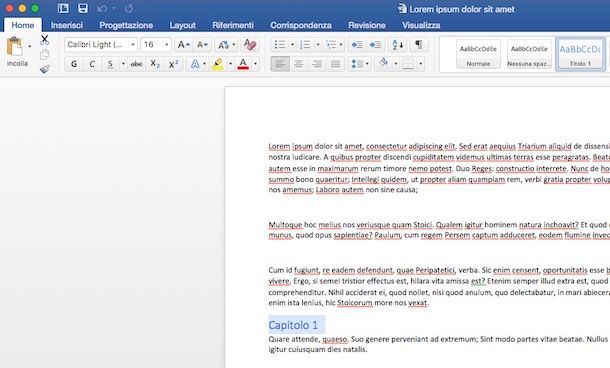Screen dimensions: 610x368
Task: Insert a multilevel list
Action: coord(331,45)
